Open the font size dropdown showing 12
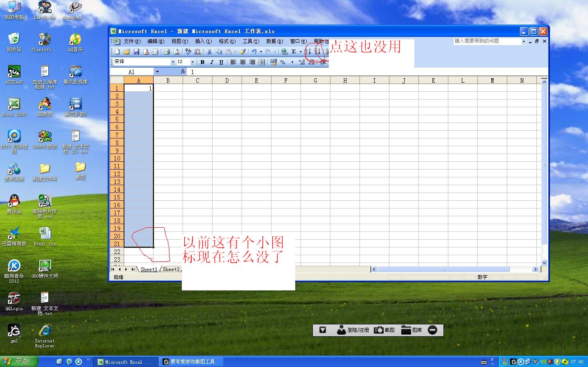This screenshot has height=367, width=588. [193, 62]
